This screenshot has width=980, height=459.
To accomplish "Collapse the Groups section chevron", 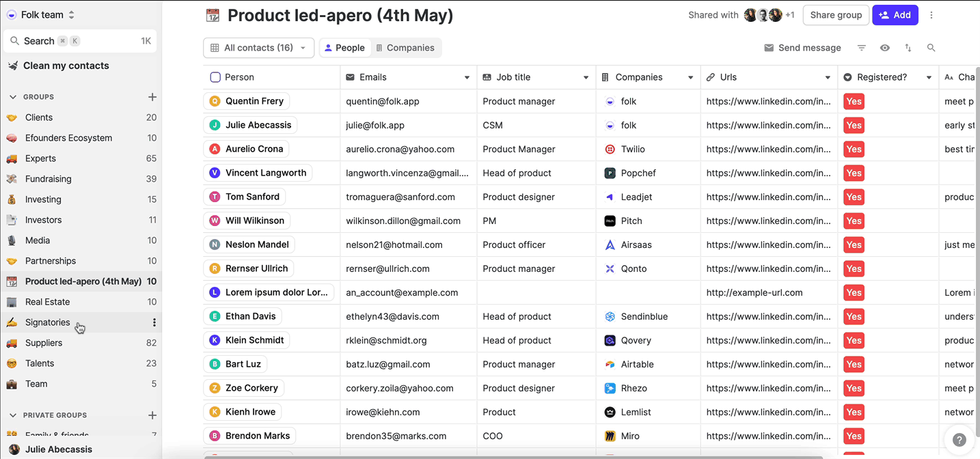I will coord(13,97).
